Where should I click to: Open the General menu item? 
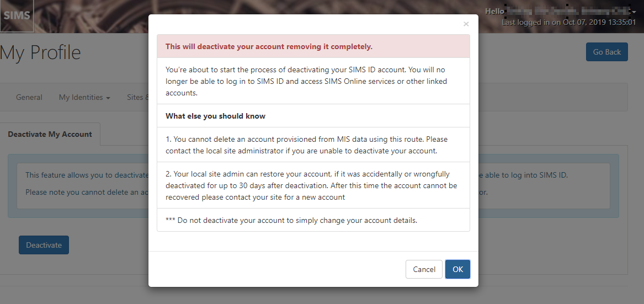(29, 97)
